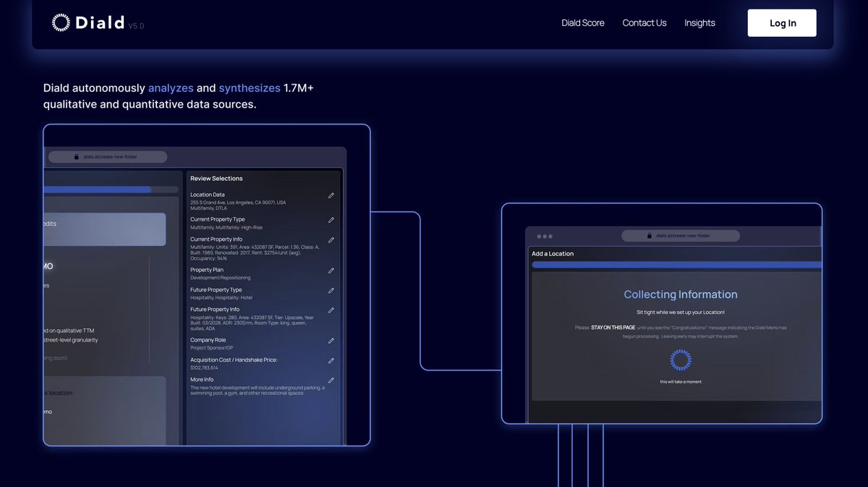The width and height of the screenshot is (868, 487).
Task: Click the address bar in the Review Selections mockup
Action: pyautogui.click(x=108, y=157)
